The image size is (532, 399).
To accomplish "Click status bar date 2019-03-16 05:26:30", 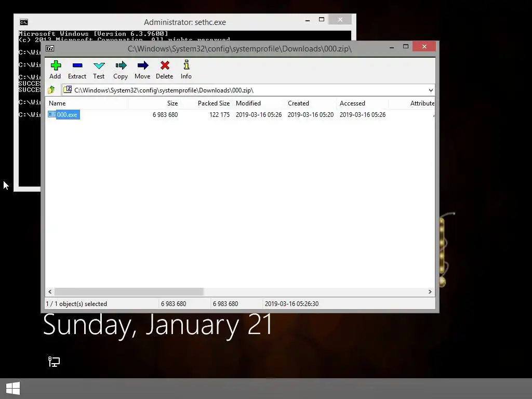I will click(292, 303).
